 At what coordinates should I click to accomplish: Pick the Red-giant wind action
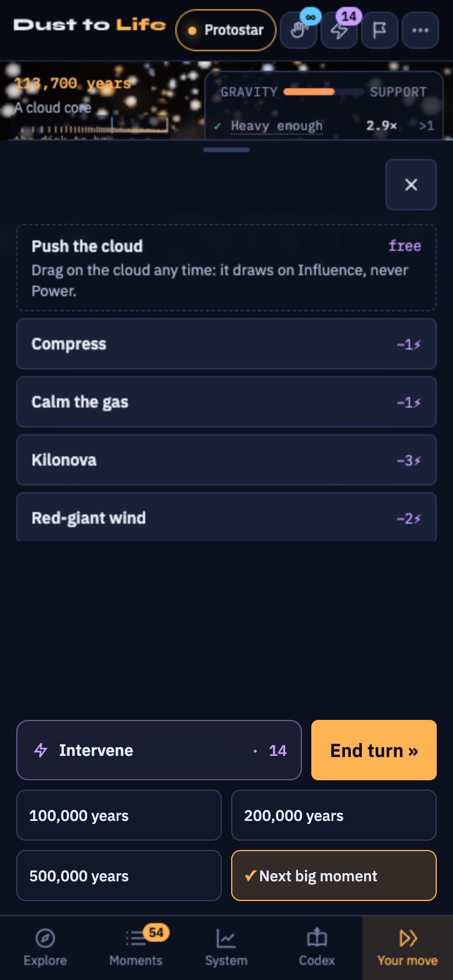click(x=227, y=517)
